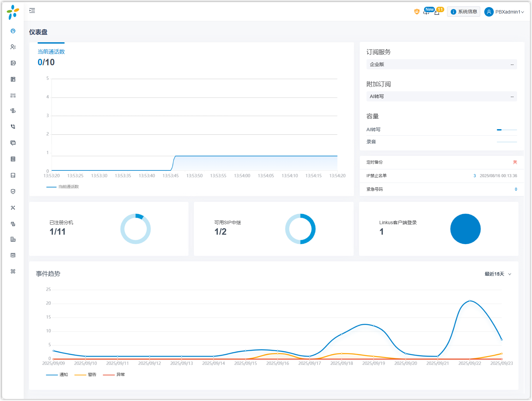Open the dashboard gauge icon in sidebar

13,31
